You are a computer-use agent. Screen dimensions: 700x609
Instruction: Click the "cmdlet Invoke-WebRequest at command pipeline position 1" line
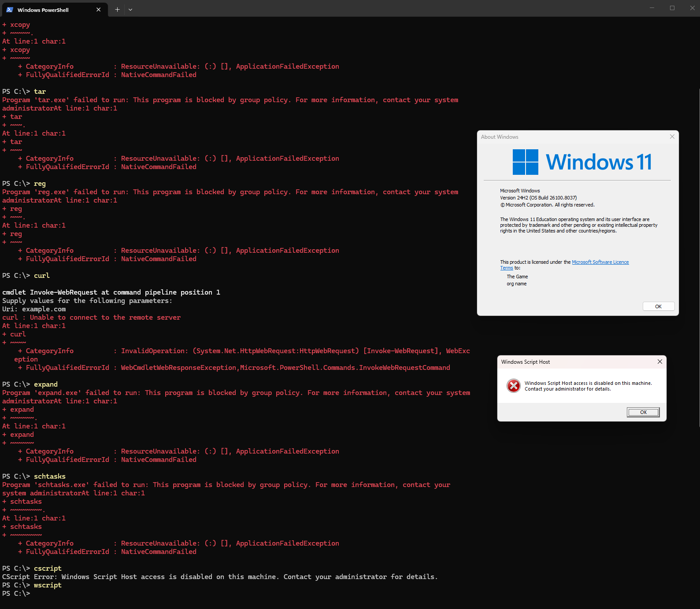pos(111,292)
